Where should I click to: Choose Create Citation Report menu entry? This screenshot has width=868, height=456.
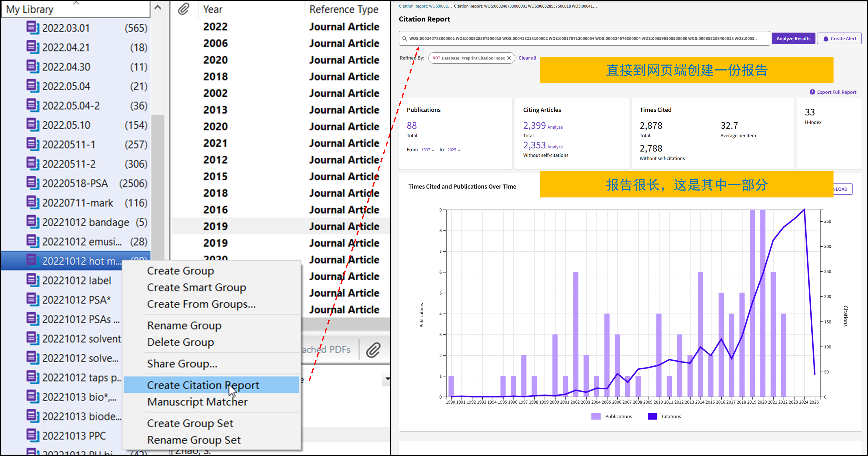click(x=211, y=385)
